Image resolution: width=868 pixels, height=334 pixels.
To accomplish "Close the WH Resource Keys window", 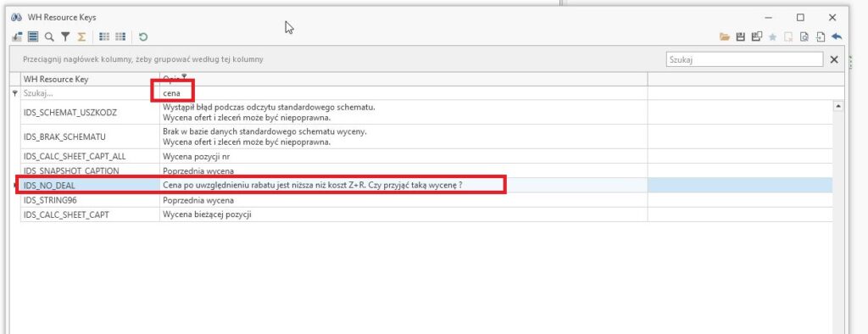I will (x=832, y=17).
